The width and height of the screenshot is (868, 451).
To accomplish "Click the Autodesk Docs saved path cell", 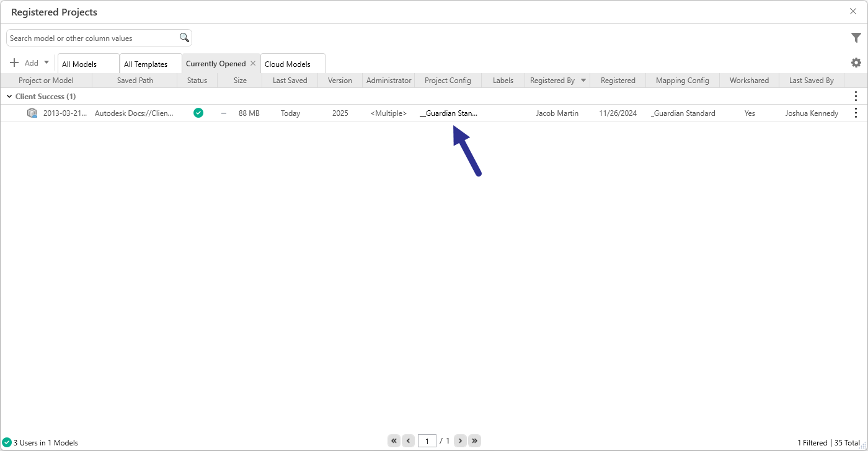I will [135, 113].
